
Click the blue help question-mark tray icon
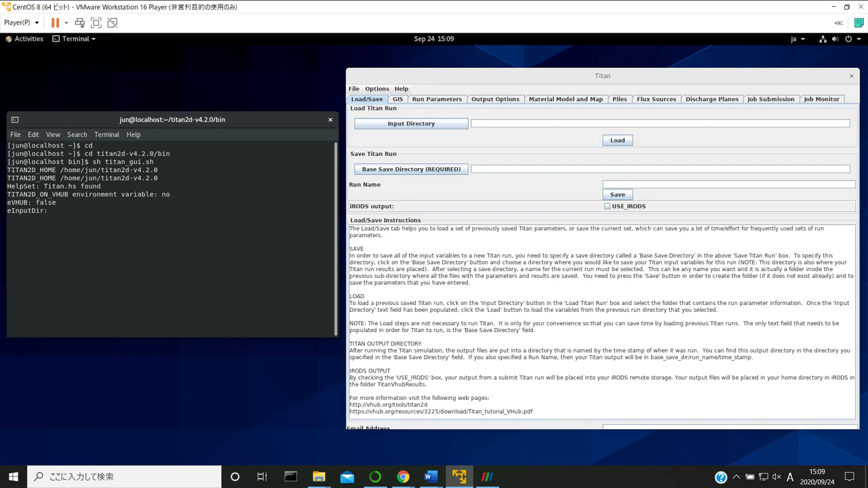(721, 477)
